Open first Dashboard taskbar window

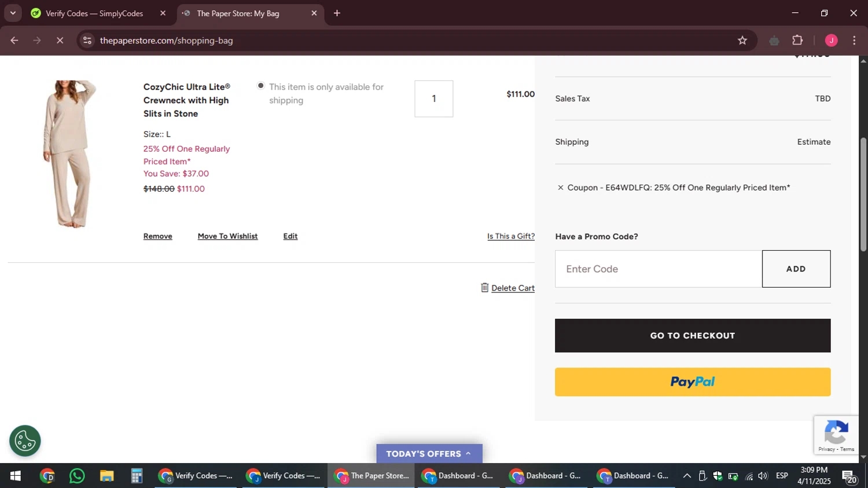pyautogui.click(x=459, y=476)
